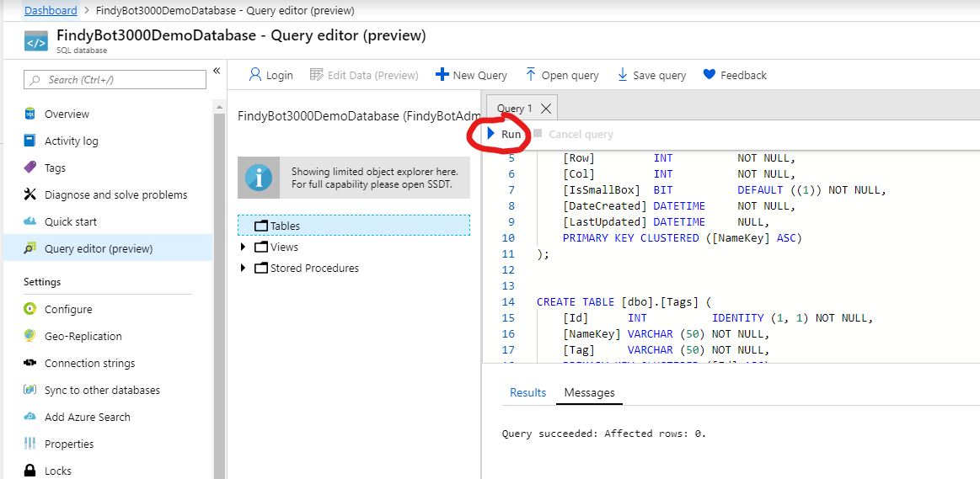Create a New Query

471,75
